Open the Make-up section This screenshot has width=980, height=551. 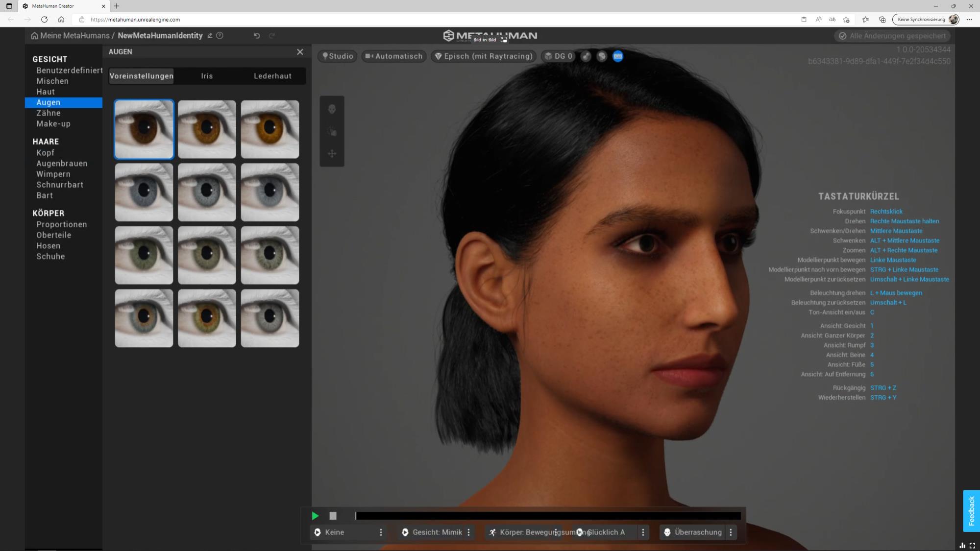click(x=53, y=124)
